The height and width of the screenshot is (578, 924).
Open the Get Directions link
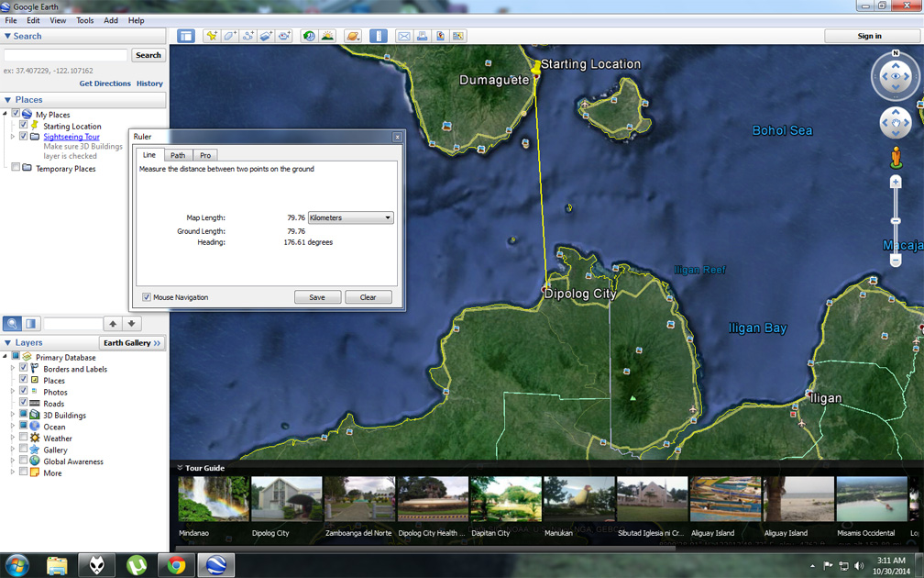(104, 83)
